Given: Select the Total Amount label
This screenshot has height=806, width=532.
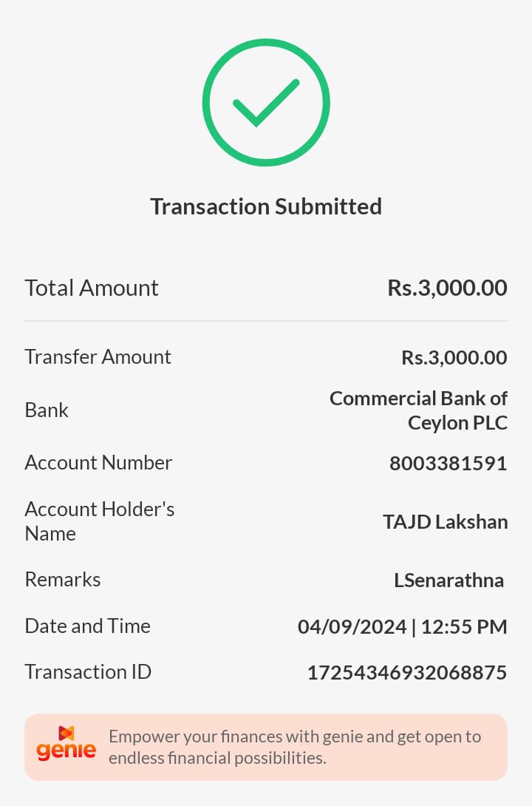Looking at the screenshot, I should pyautogui.click(x=92, y=288).
